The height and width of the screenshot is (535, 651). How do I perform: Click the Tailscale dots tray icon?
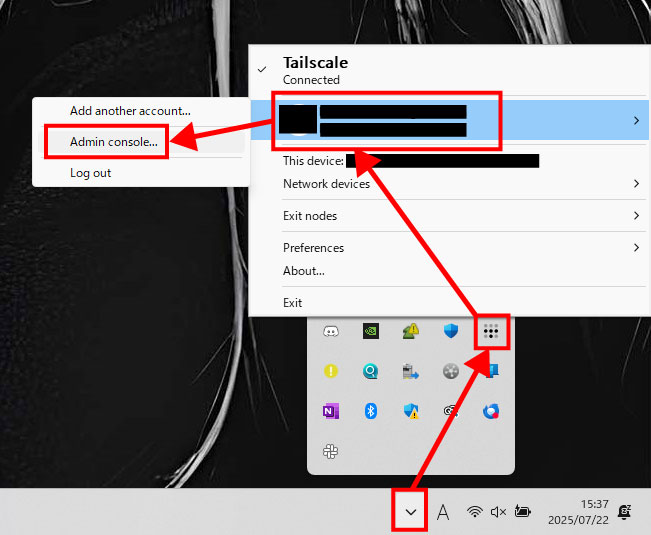(491, 331)
